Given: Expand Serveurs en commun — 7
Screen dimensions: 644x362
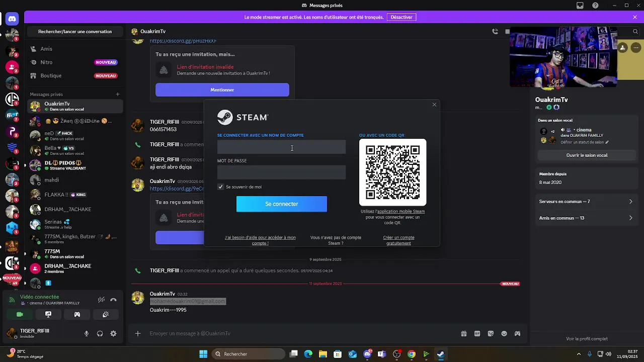Looking at the screenshot, I should [586, 202].
